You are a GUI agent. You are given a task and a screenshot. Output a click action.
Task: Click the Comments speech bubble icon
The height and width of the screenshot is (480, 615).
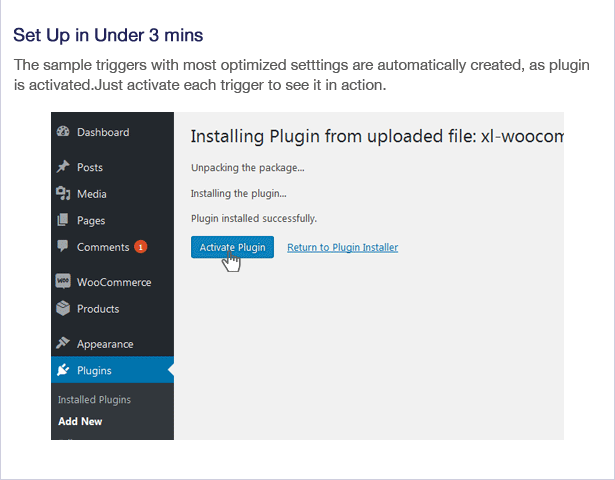63,246
